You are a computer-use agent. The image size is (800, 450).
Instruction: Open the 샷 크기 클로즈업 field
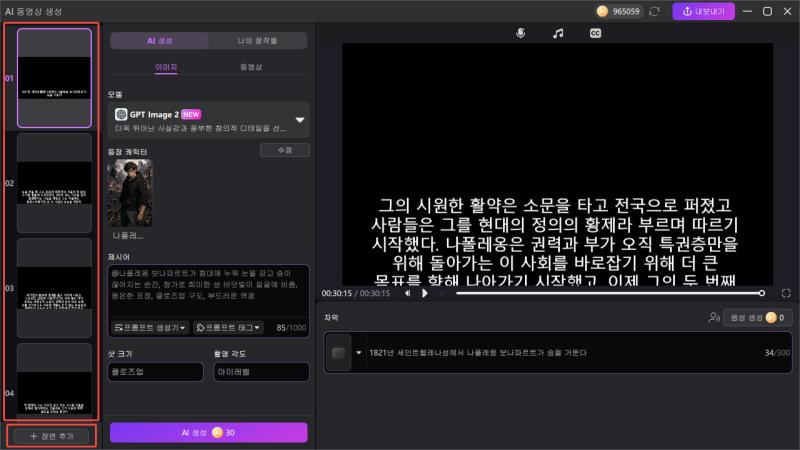pos(155,372)
